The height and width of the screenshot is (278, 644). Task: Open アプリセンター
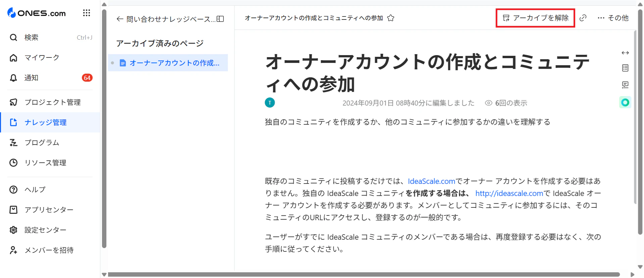[50, 210]
